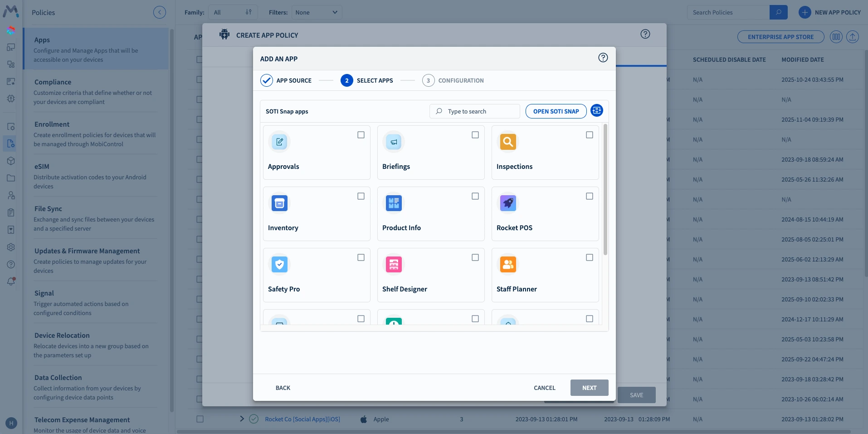Open the Filters dropdown showing None
Image resolution: width=868 pixels, height=434 pixels.
(x=316, y=12)
